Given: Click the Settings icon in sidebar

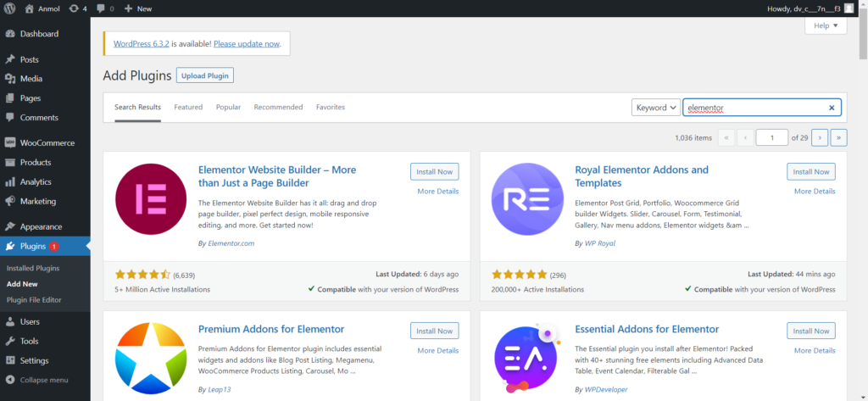Looking at the screenshot, I should tap(10, 360).
